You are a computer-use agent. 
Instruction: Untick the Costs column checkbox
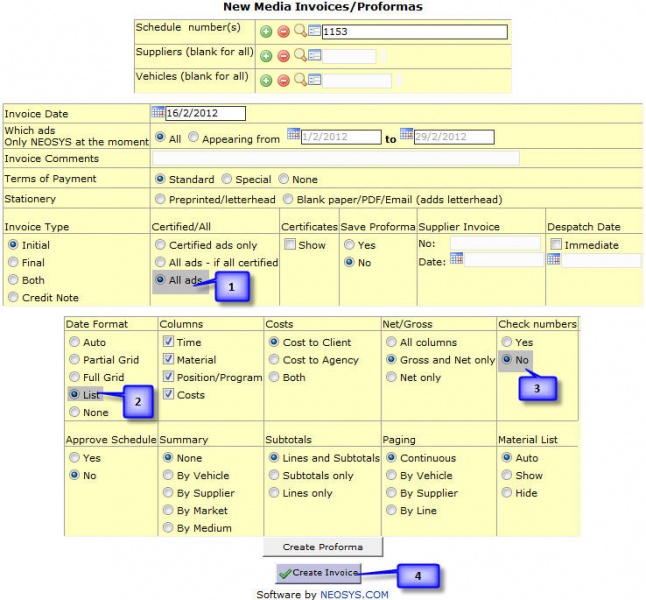click(x=168, y=394)
